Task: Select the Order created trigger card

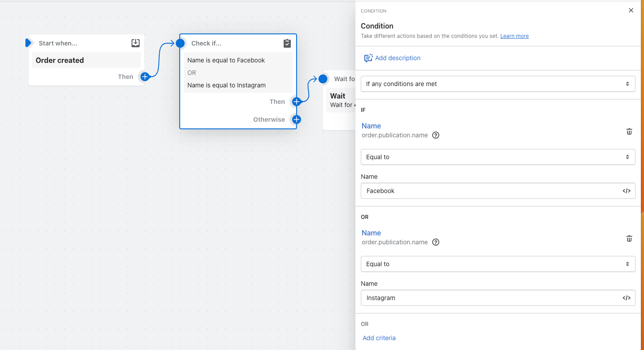Action: (87, 60)
